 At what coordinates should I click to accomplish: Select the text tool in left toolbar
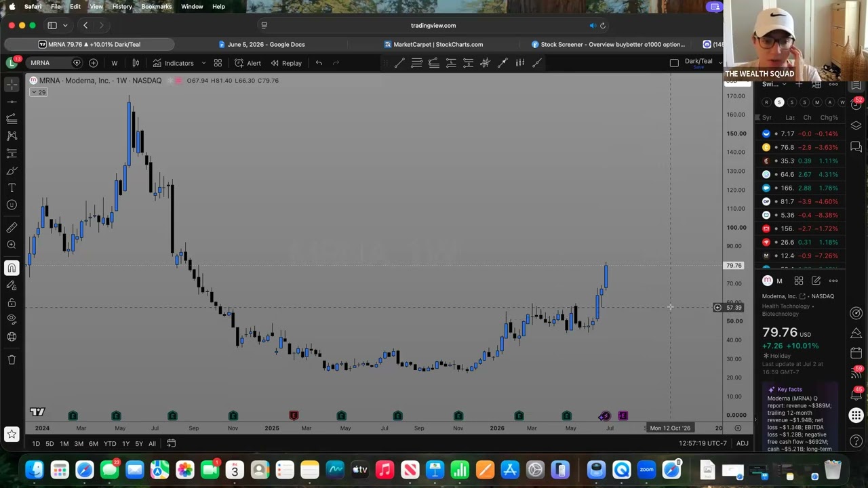tap(12, 188)
